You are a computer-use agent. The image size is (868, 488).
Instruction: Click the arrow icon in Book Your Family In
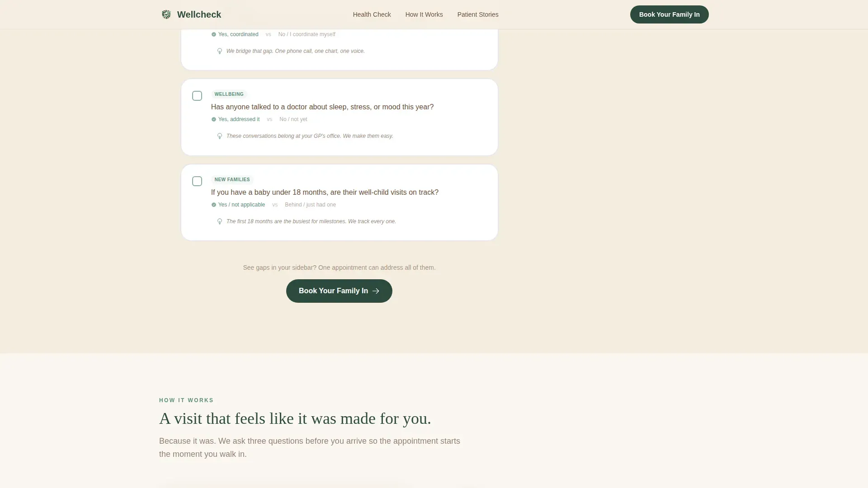(376, 291)
